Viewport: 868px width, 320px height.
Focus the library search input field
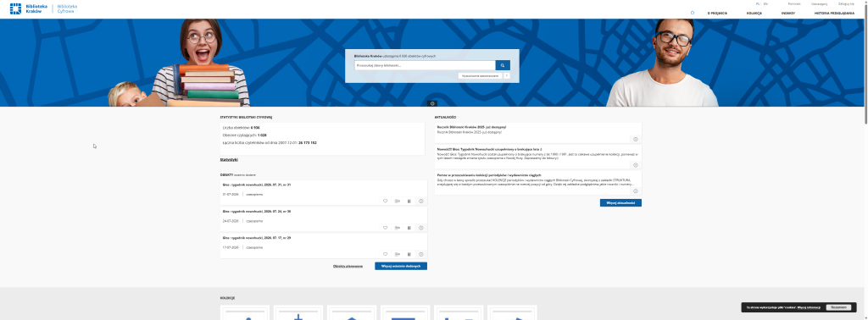click(425, 65)
